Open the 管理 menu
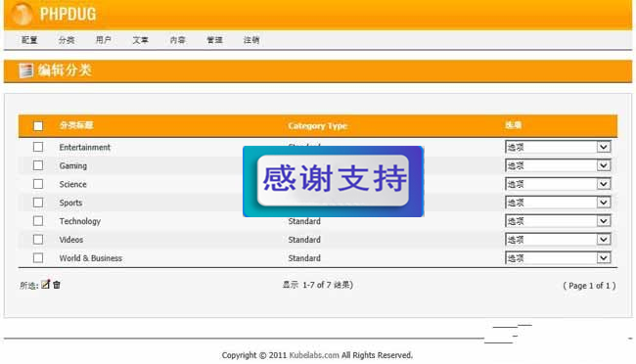 click(x=214, y=40)
